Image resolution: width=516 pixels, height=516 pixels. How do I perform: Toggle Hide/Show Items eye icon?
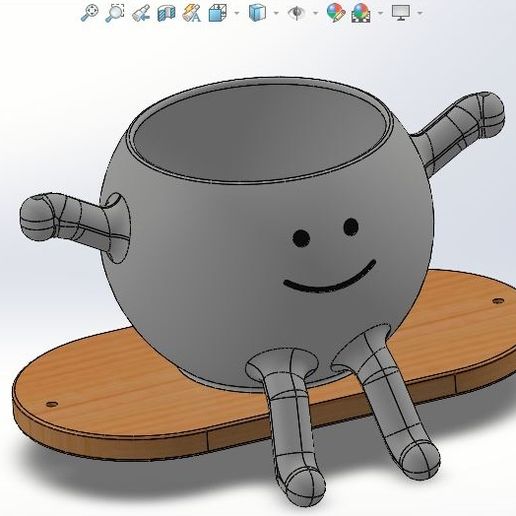(297, 13)
